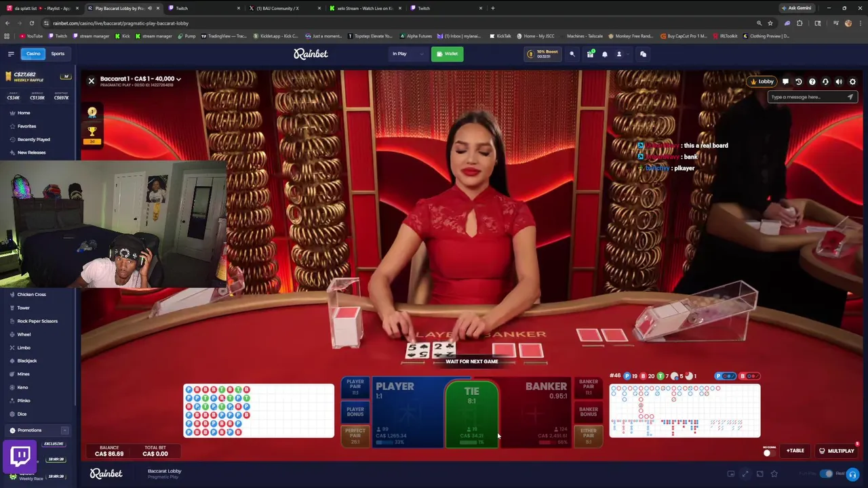Click the bead road scoreboard
Viewport: 868px width, 488px height.
point(258,411)
